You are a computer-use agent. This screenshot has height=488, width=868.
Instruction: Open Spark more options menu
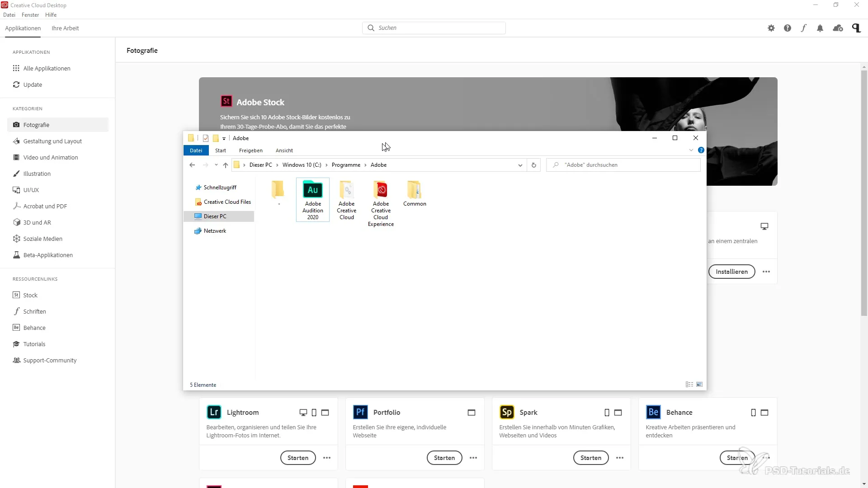pos(620,458)
